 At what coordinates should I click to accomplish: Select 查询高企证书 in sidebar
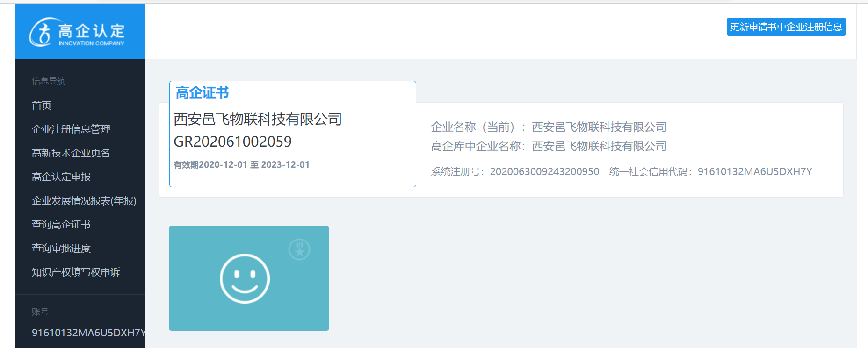[x=61, y=225]
